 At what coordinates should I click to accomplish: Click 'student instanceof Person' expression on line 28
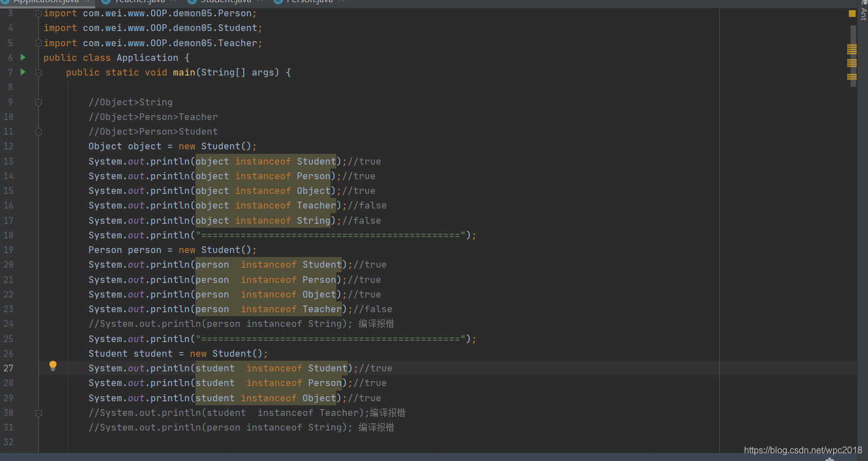269,383
